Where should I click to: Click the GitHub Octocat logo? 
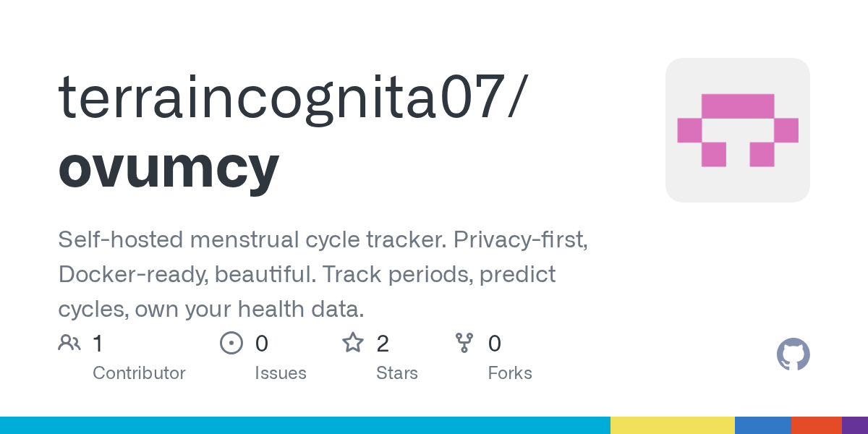[793, 354]
